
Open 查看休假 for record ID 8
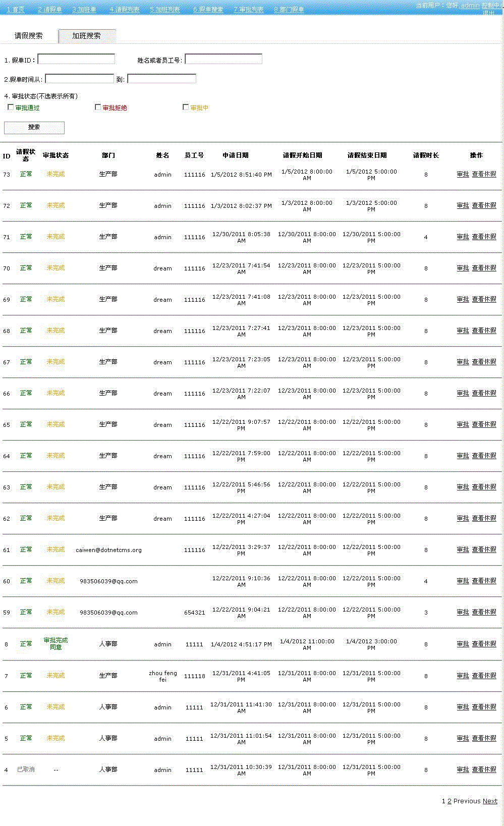click(484, 644)
